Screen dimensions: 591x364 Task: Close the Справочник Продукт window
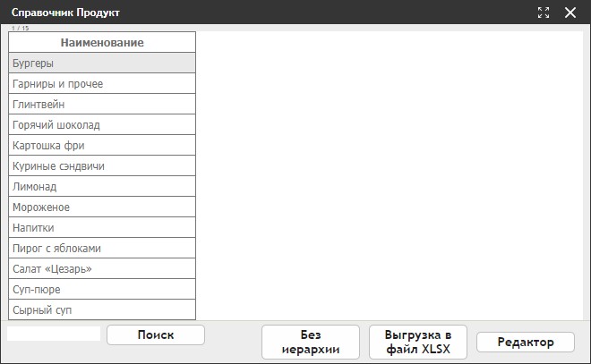coord(570,13)
